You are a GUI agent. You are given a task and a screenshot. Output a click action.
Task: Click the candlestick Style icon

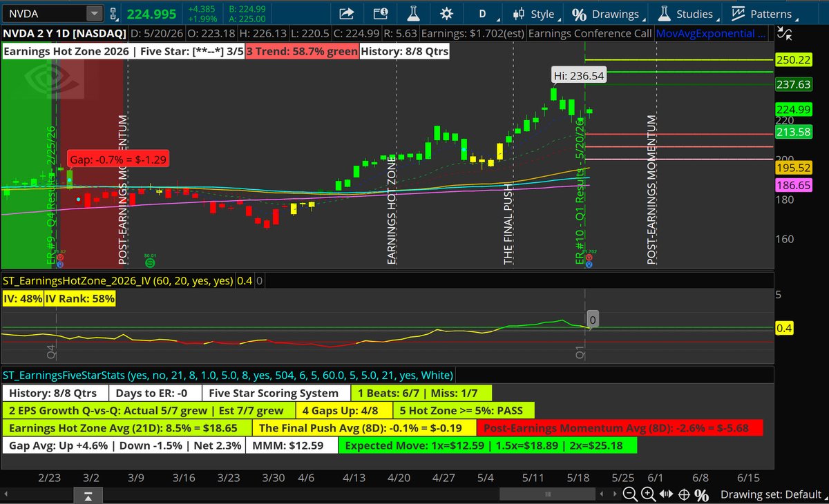[518, 14]
